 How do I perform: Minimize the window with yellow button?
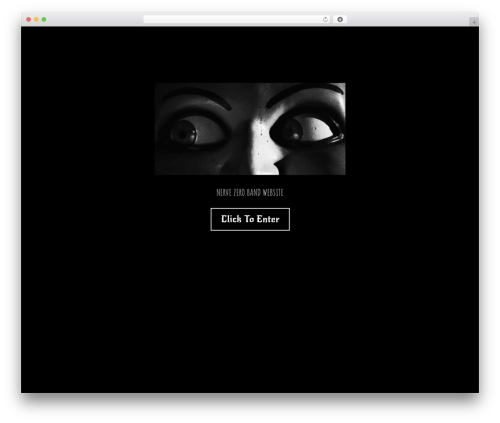pyautogui.click(x=36, y=19)
